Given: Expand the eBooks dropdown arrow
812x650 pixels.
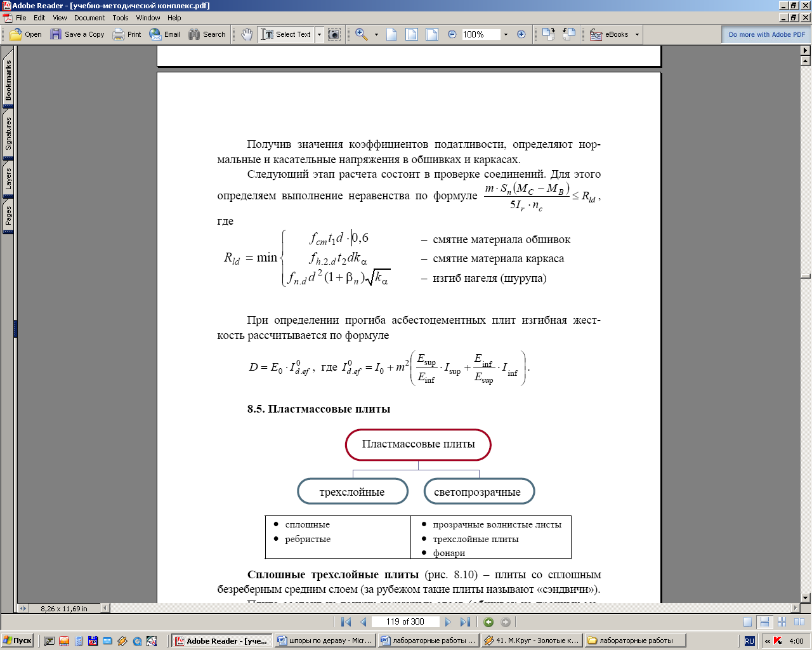Looking at the screenshot, I should [x=637, y=34].
